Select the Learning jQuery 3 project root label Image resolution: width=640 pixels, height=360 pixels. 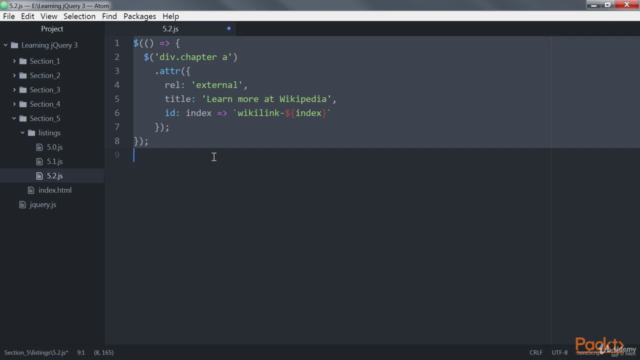click(49, 45)
